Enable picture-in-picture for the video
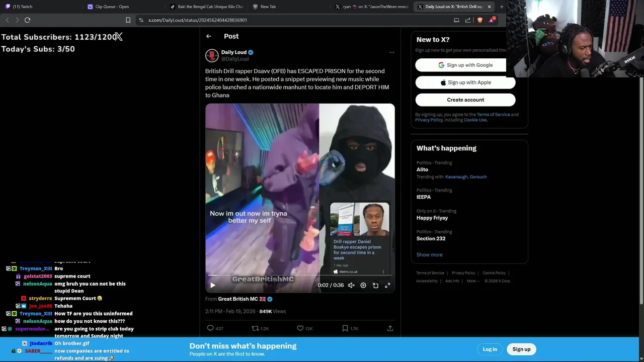Image resolution: width=644 pixels, height=362 pixels. 375,285
